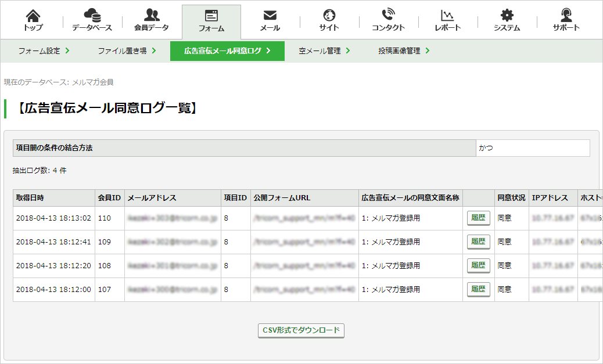The width and height of the screenshot is (603, 364).
Task: Click CSV形式でダウンロード button
Action: [301, 330]
